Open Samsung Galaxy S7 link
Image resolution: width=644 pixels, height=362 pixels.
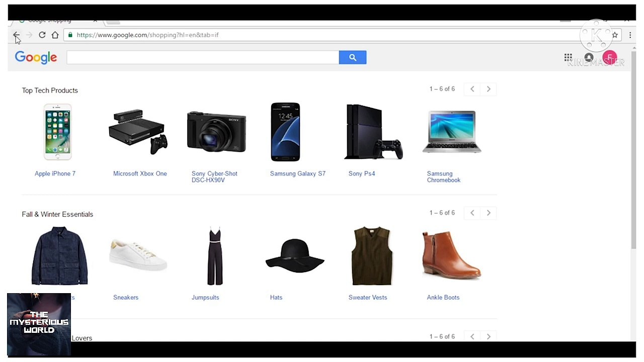[x=298, y=173]
